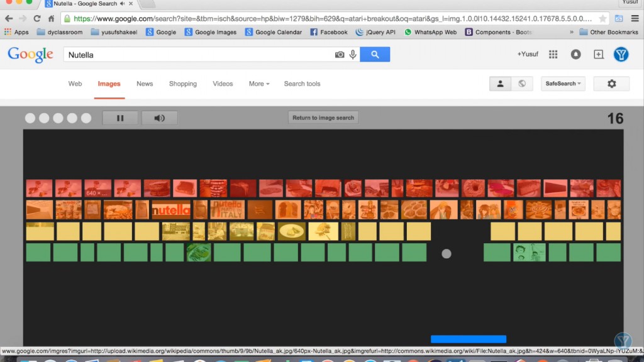Click the score counter showing 16

[615, 119]
